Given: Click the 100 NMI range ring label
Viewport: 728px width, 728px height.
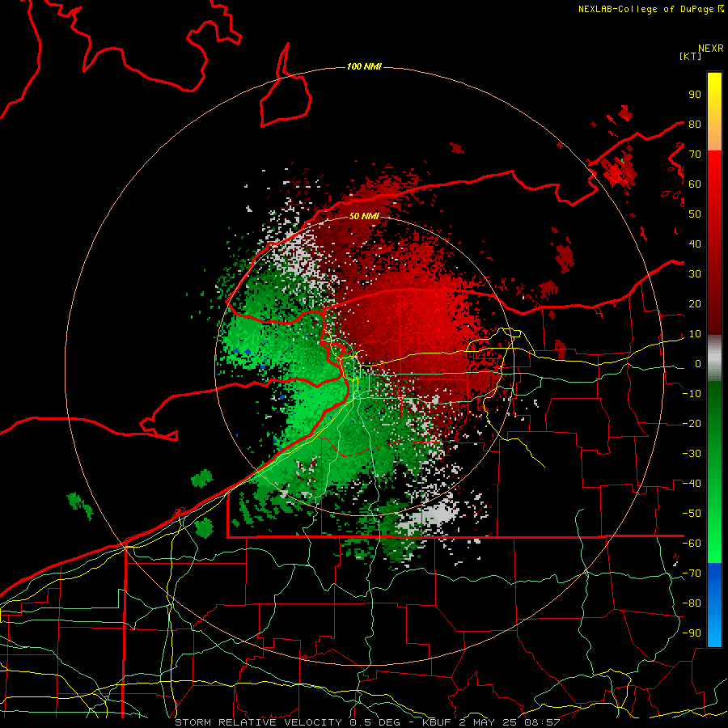Looking at the screenshot, I should [x=364, y=67].
